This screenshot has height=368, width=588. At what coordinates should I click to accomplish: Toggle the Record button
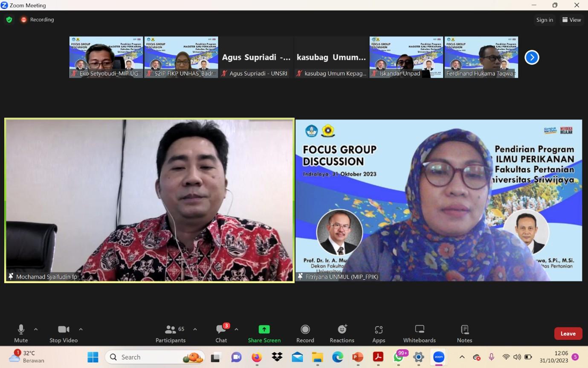tap(305, 333)
